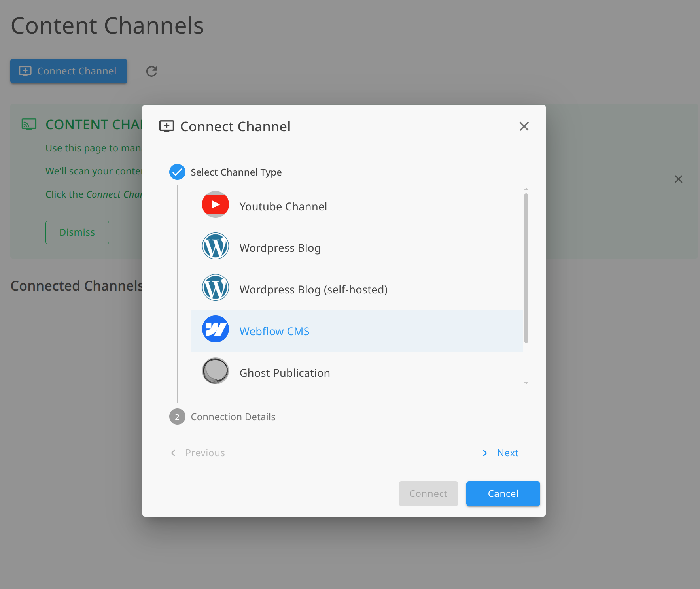Click the refresh icon beside Connect Channel
The height and width of the screenshot is (589, 700).
[x=151, y=71]
